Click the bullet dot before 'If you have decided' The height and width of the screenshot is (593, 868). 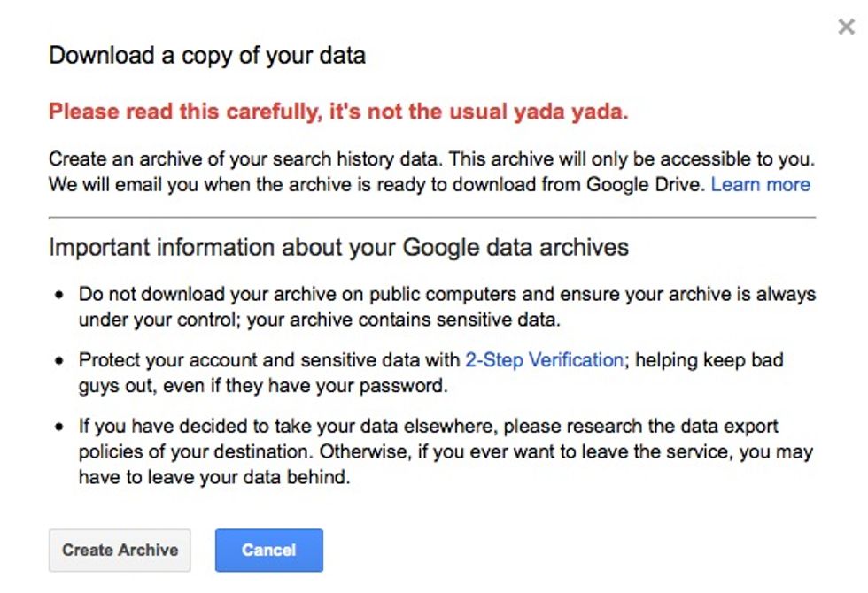pyautogui.click(x=59, y=427)
